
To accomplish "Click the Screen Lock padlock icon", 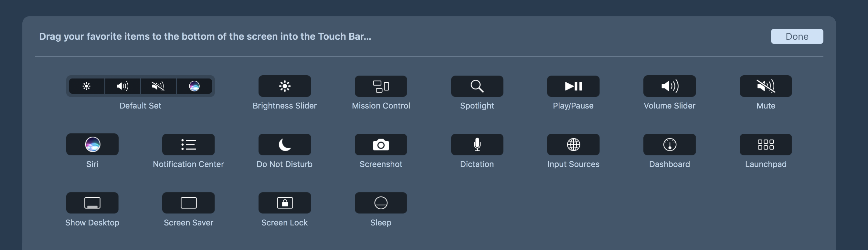I will tap(284, 203).
